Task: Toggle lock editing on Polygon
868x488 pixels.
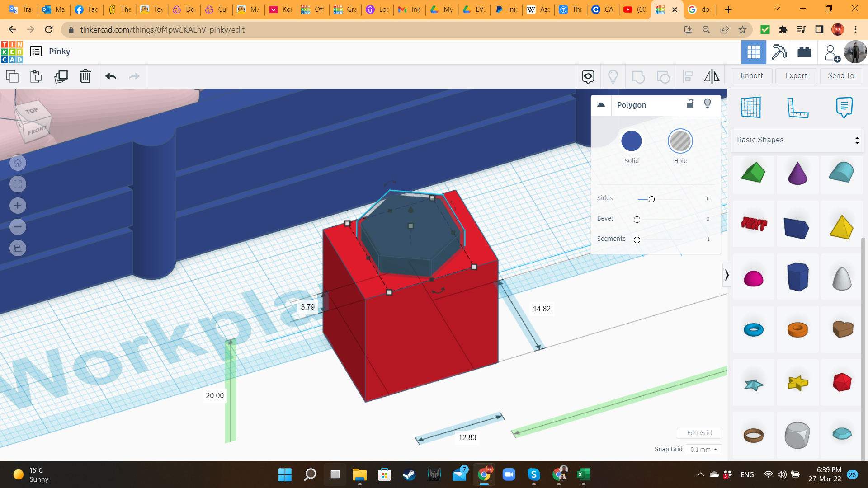Action: coord(690,104)
